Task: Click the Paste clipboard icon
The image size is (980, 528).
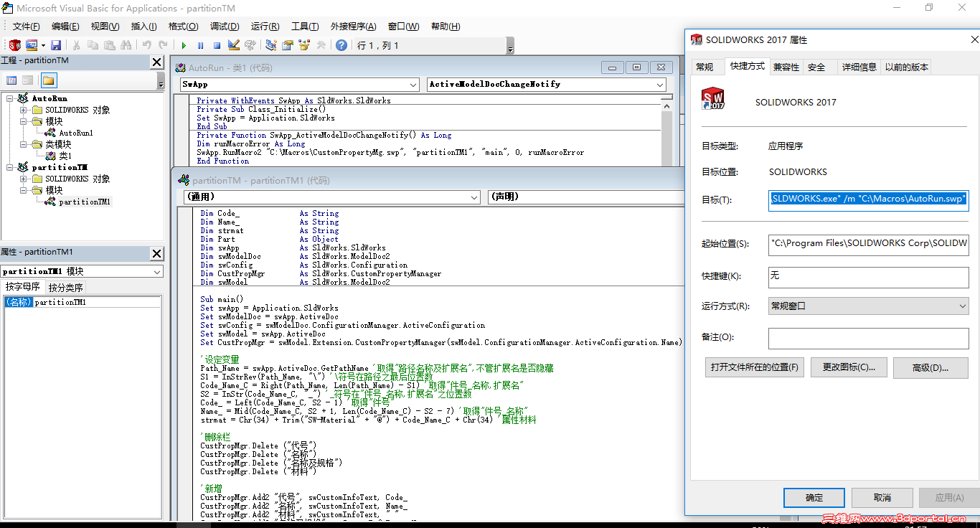Action: tap(109, 45)
